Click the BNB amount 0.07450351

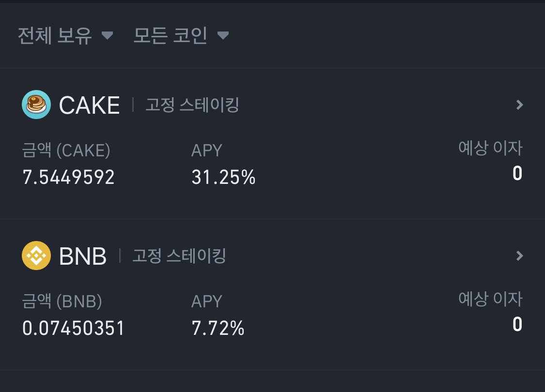tap(73, 328)
